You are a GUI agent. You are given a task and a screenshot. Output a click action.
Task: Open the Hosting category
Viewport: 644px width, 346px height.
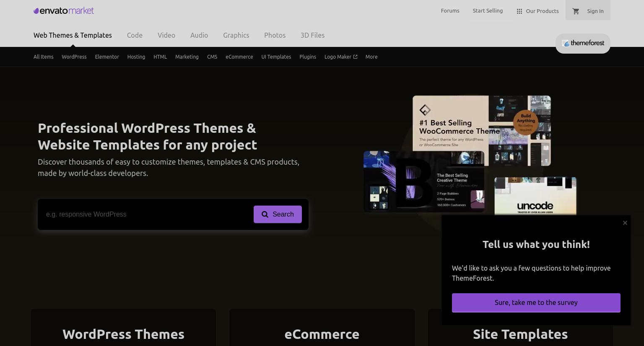pos(136,57)
